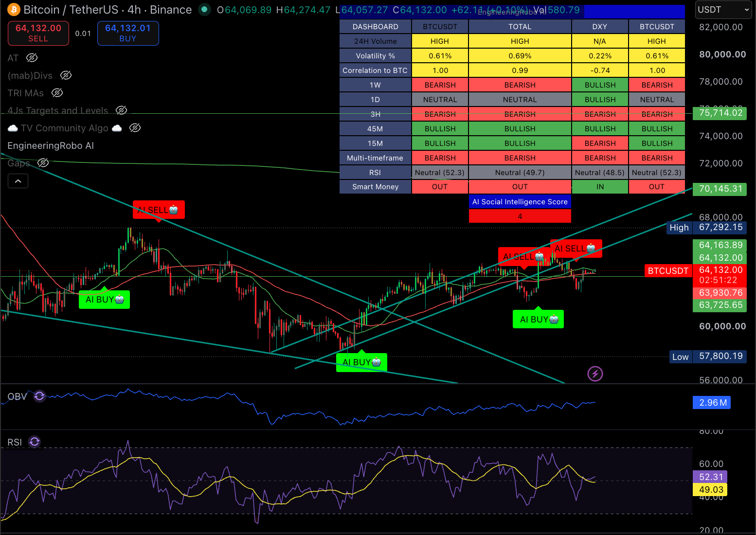
Task: Click the 64,132.00 SELL button
Action: pos(38,33)
